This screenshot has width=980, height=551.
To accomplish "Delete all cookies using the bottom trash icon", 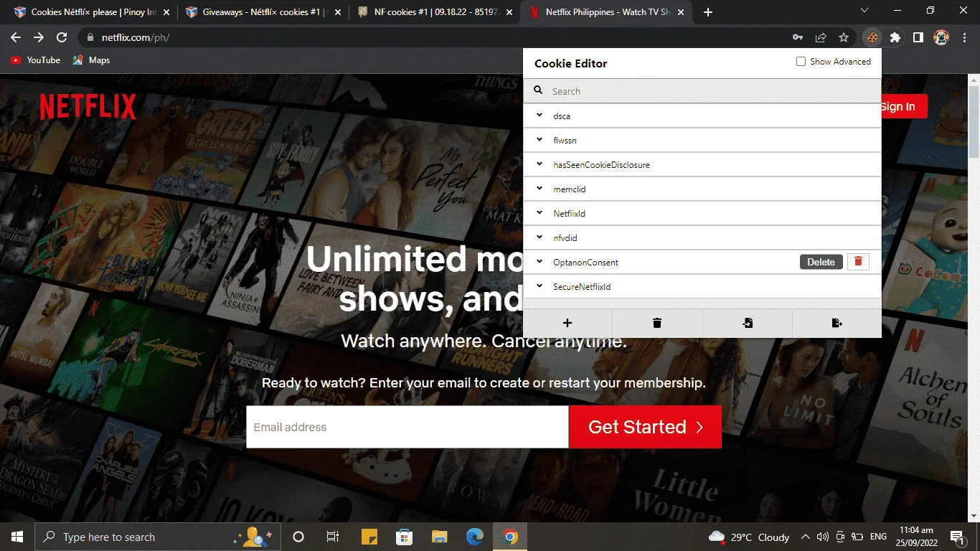I will 657,323.
